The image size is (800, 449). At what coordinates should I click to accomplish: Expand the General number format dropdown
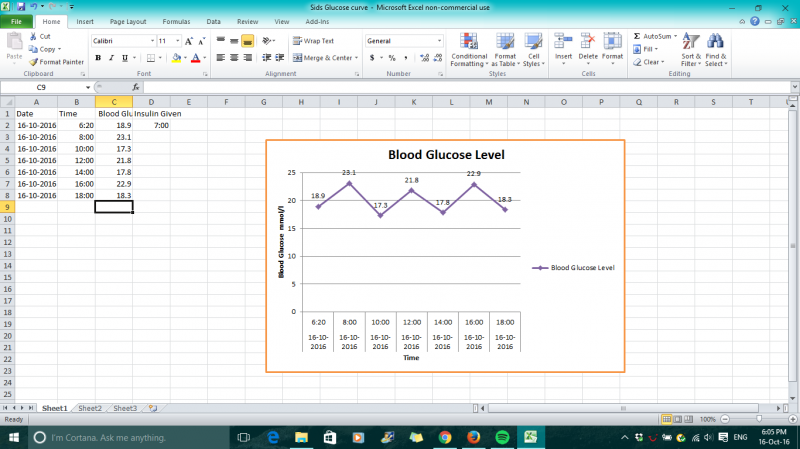click(x=438, y=41)
